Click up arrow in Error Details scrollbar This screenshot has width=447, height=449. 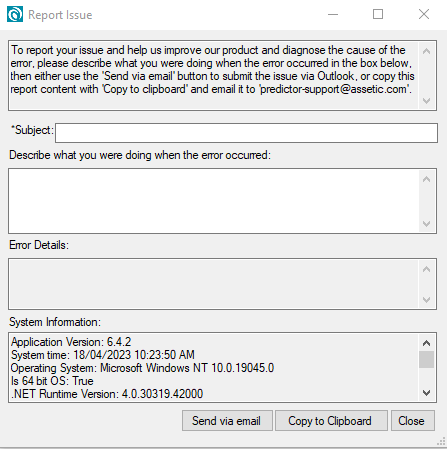point(426,269)
